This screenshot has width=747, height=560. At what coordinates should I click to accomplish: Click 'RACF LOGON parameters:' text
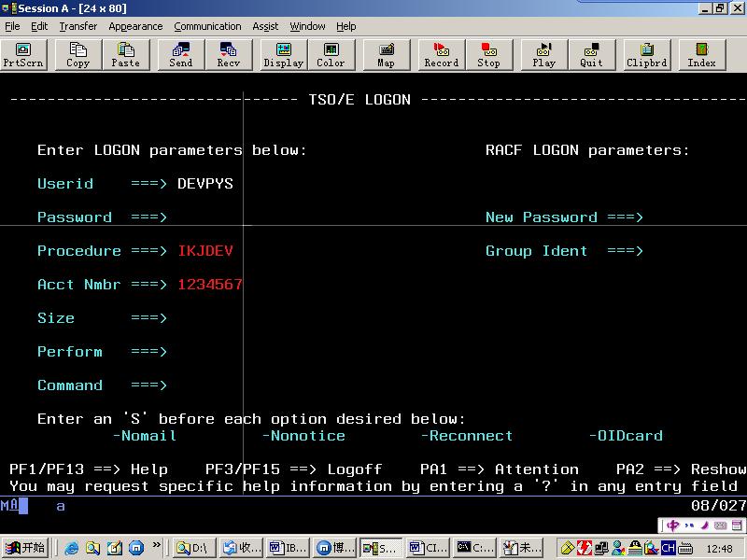tap(587, 150)
